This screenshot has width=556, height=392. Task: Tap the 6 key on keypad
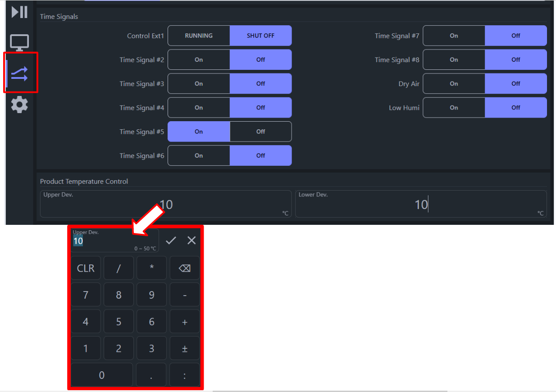click(x=152, y=322)
